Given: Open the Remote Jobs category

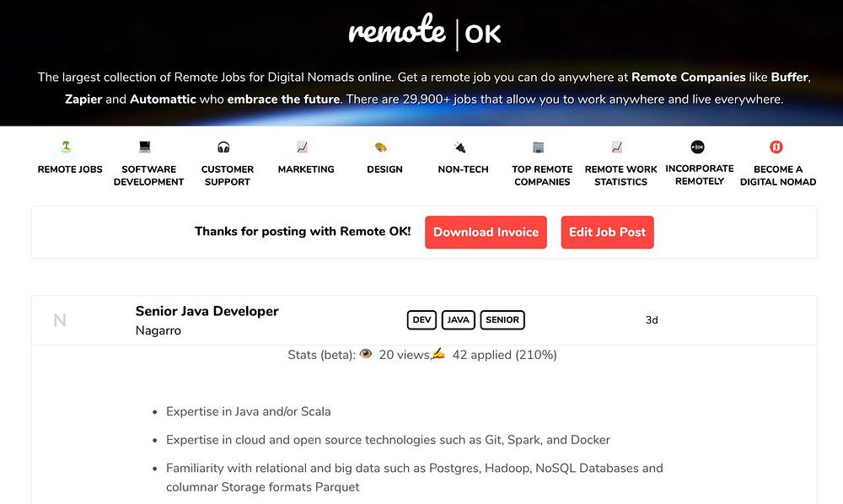Looking at the screenshot, I should pyautogui.click(x=70, y=169).
